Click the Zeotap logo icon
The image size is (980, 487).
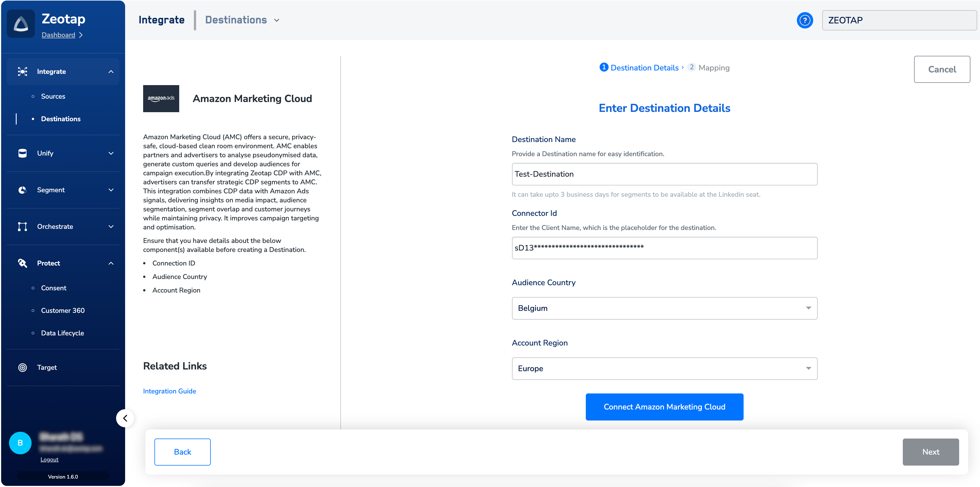[x=21, y=24]
